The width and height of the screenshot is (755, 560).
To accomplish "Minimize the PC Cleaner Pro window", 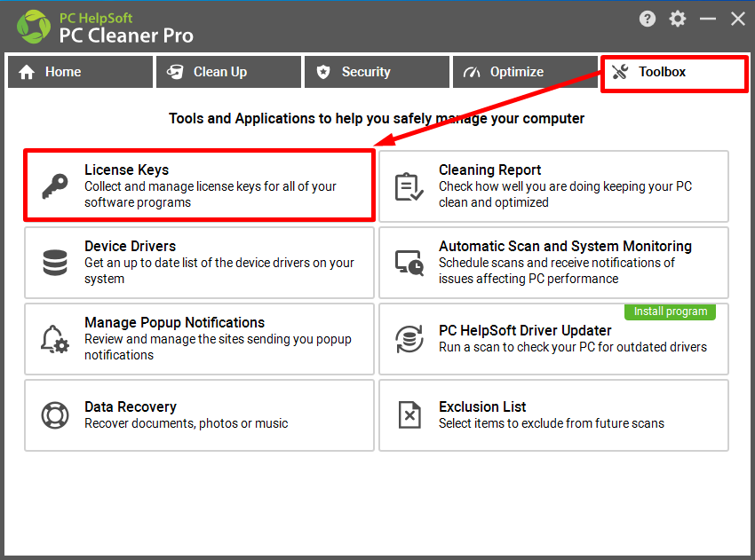I will coord(708,19).
